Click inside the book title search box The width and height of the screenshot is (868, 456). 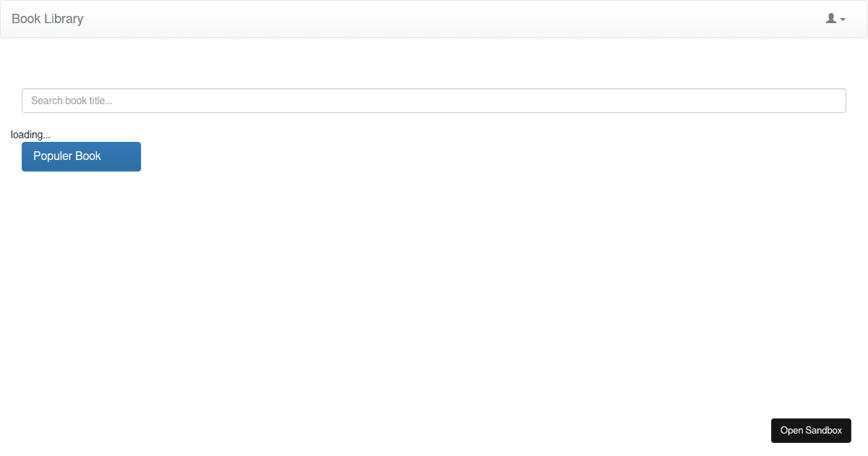(434, 101)
